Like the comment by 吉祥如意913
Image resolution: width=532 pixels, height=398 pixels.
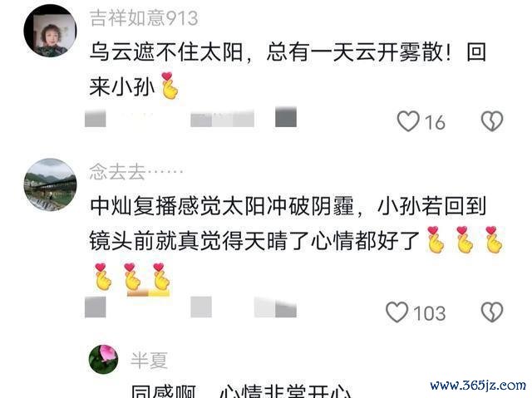(408, 121)
